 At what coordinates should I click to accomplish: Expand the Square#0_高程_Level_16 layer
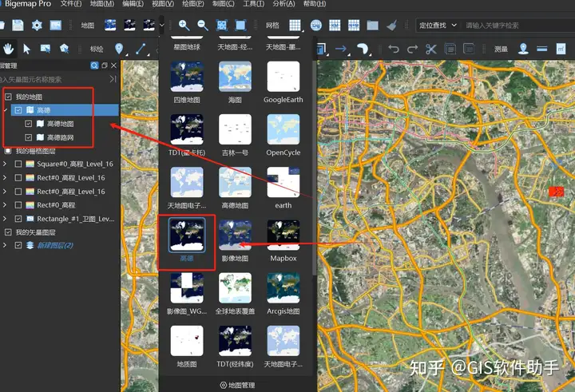(x=5, y=164)
